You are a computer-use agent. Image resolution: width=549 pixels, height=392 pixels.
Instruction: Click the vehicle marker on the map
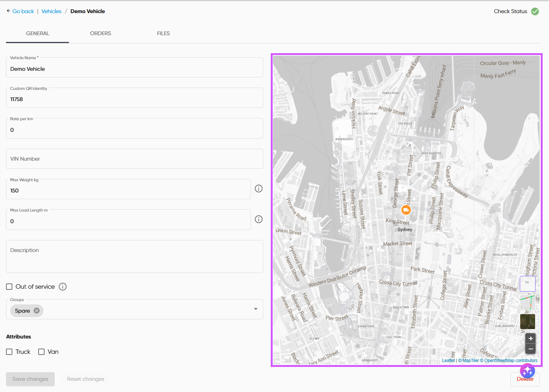(406, 210)
